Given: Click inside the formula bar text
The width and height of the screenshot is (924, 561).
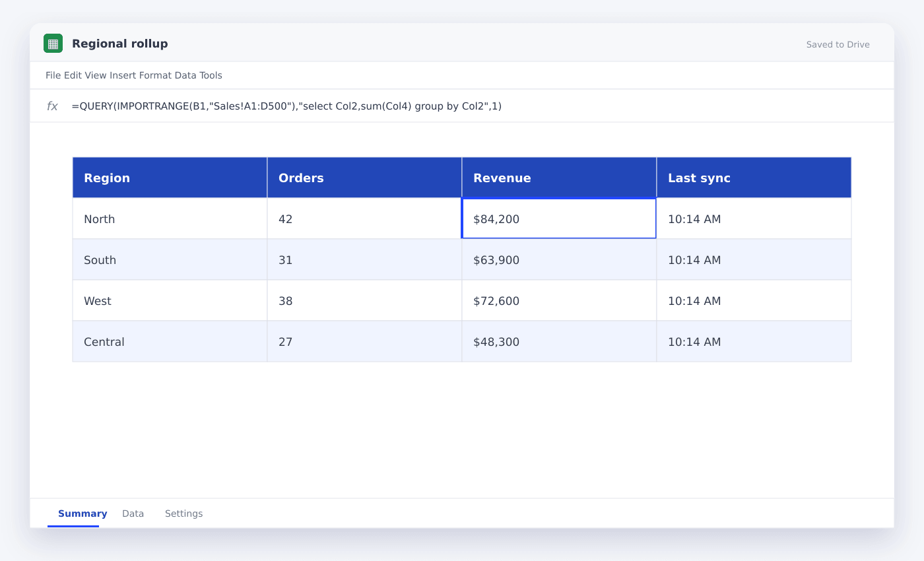Looking at the screenshot, I should pyautogui.click(x=286, y=106).
